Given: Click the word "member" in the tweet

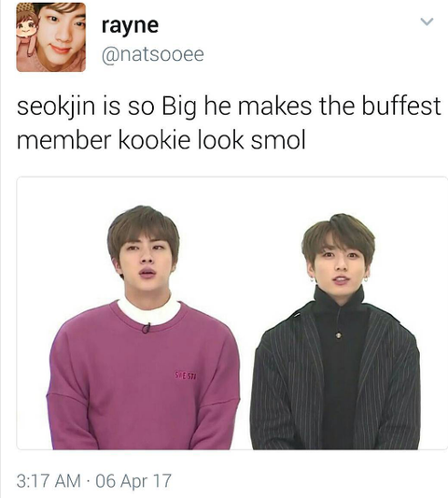Looking at the screenshot, I should [x=63, y=139].
